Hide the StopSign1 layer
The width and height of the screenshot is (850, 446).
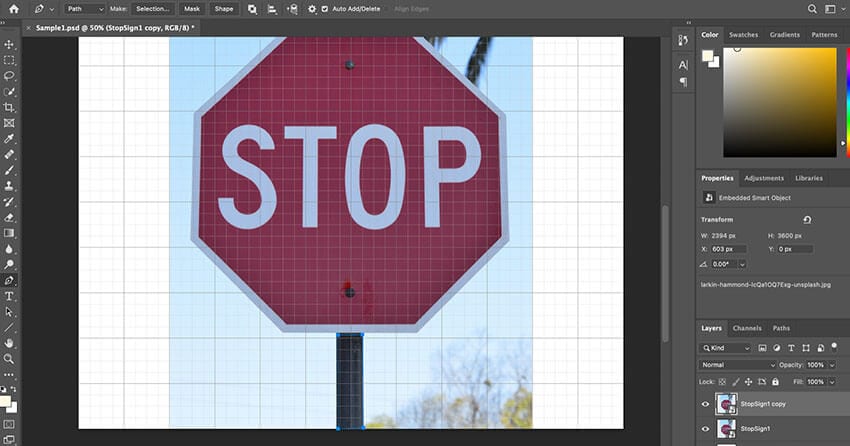[705, 429]
